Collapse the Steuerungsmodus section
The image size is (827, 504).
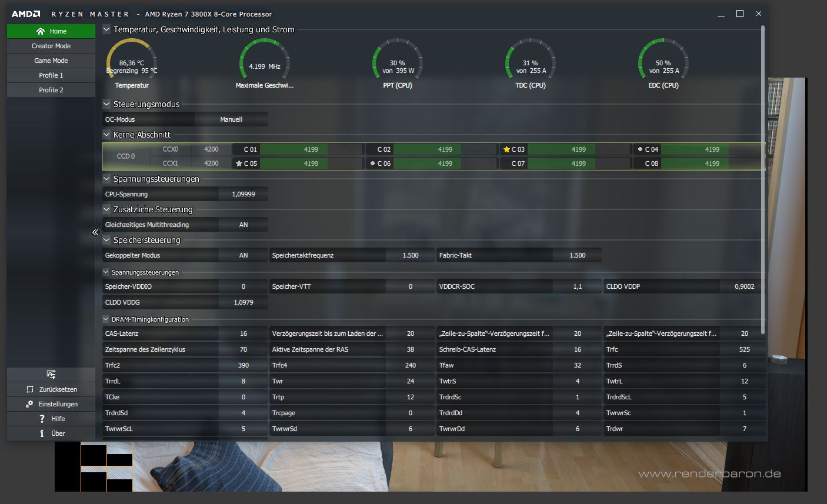point(106,104)
